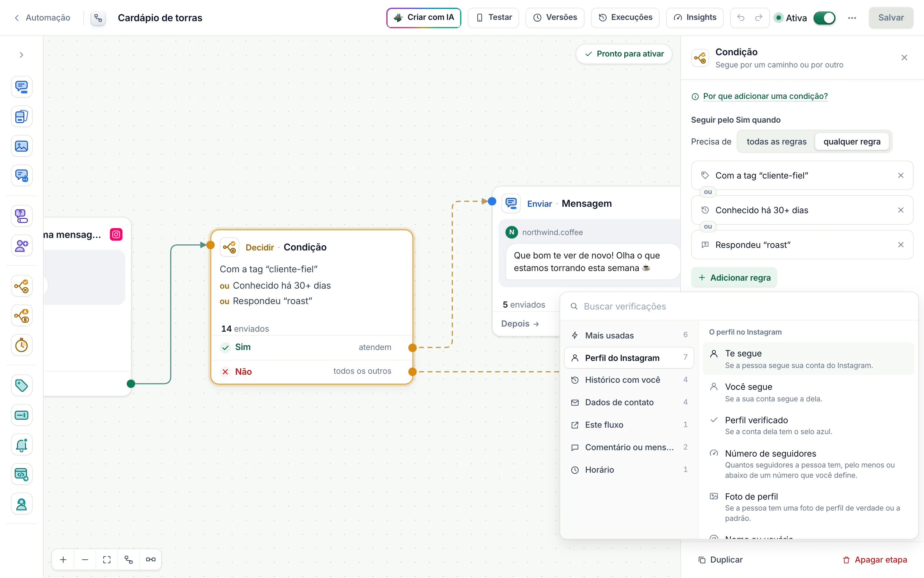Open the Este fluxo category
Screen dimensions: 924x578
coord(629,425)
